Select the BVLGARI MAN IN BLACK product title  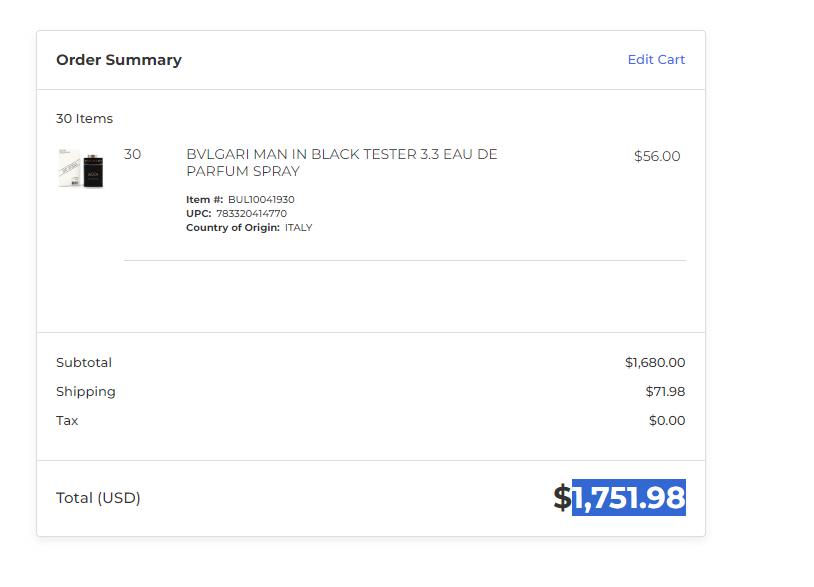tap(342, 162)
